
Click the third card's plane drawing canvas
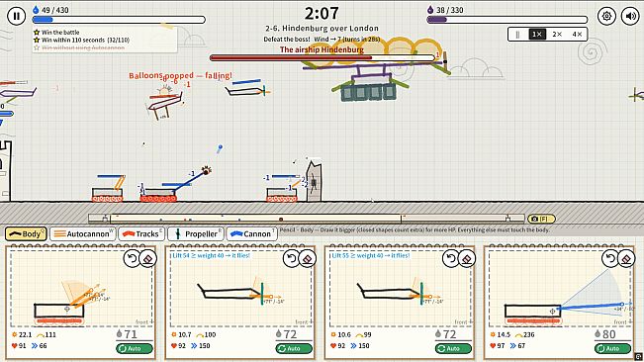coord(400,289)
